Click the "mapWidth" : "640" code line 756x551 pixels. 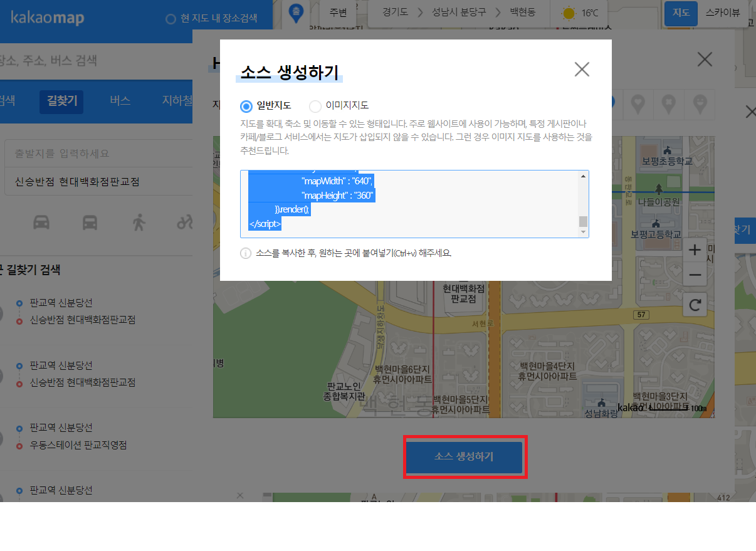[x=337, y=181]
